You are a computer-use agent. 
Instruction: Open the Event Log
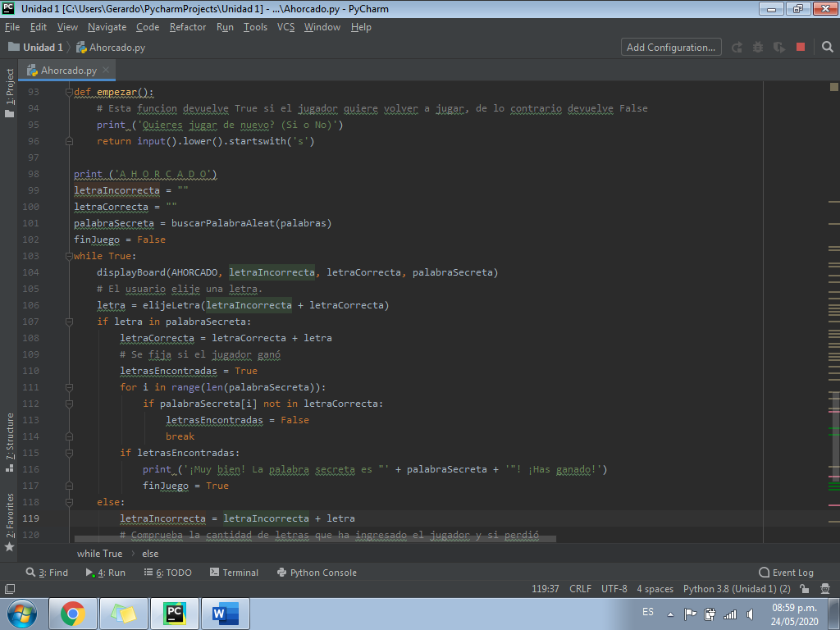(787, 572)
